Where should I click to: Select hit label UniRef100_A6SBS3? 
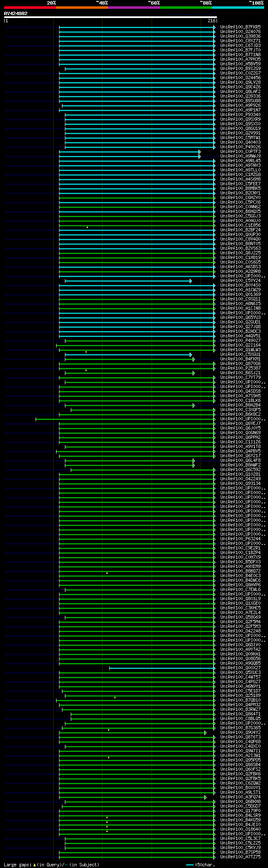240,267
